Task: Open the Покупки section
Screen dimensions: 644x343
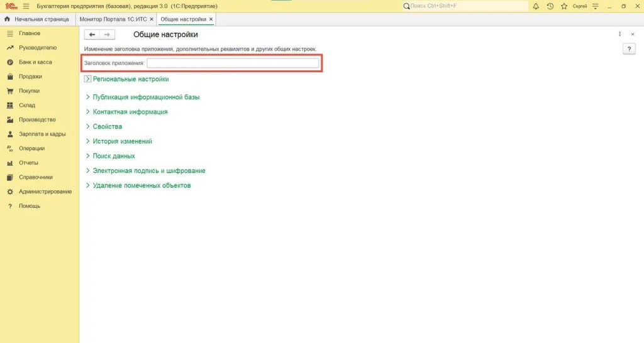Action: coord(29,90)
